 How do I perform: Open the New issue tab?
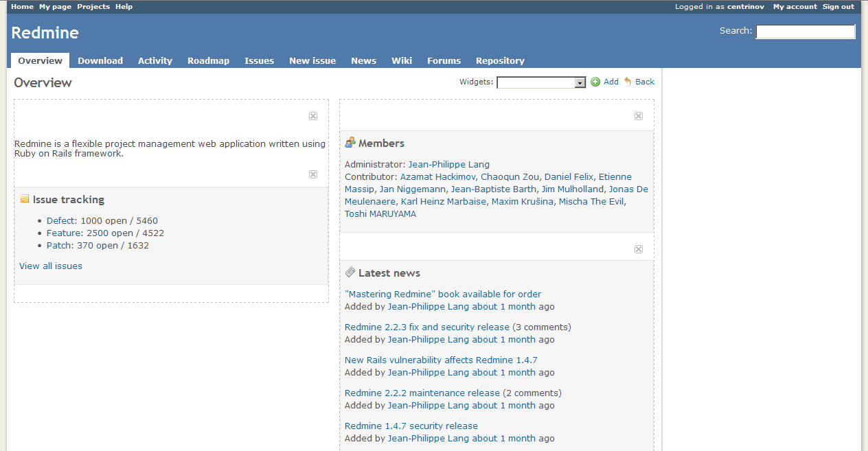[312, 60]
